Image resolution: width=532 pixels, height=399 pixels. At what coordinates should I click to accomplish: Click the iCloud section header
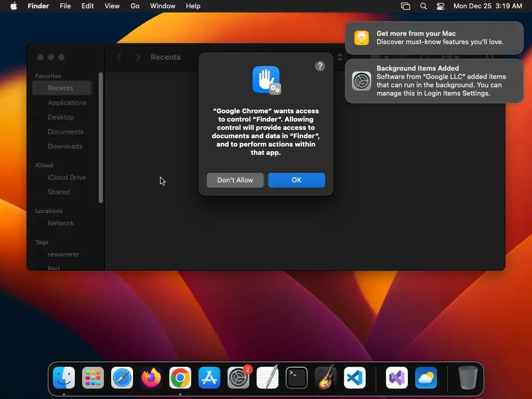click(x=44, y=165)
